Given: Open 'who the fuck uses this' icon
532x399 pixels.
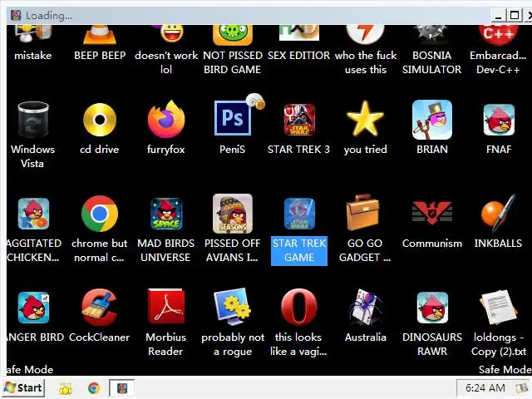Looking at the screenshot, I should tap(365, 35).
